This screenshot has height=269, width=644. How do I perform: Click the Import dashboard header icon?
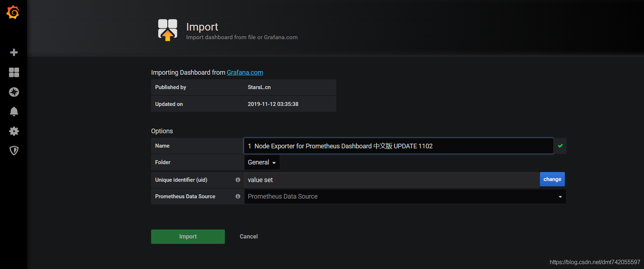pos(168,30)
